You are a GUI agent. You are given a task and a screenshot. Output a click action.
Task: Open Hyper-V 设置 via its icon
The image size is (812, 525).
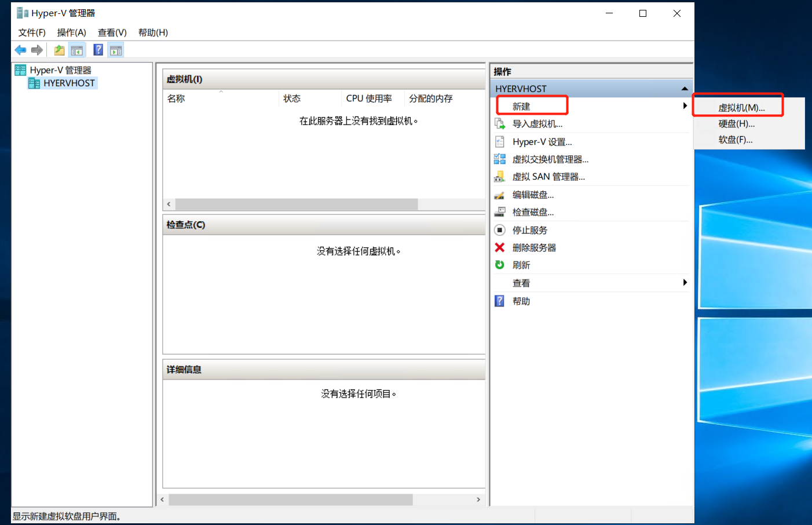tap(499, 141)
